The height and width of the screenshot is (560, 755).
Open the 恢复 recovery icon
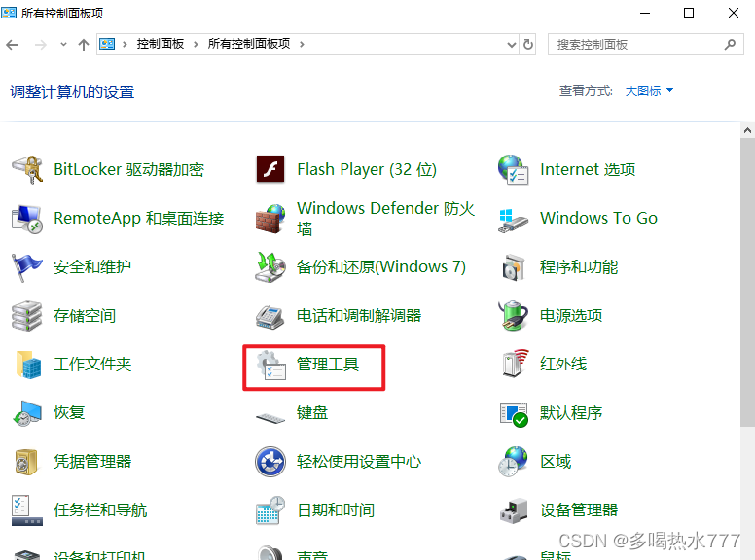click(27, 413)
